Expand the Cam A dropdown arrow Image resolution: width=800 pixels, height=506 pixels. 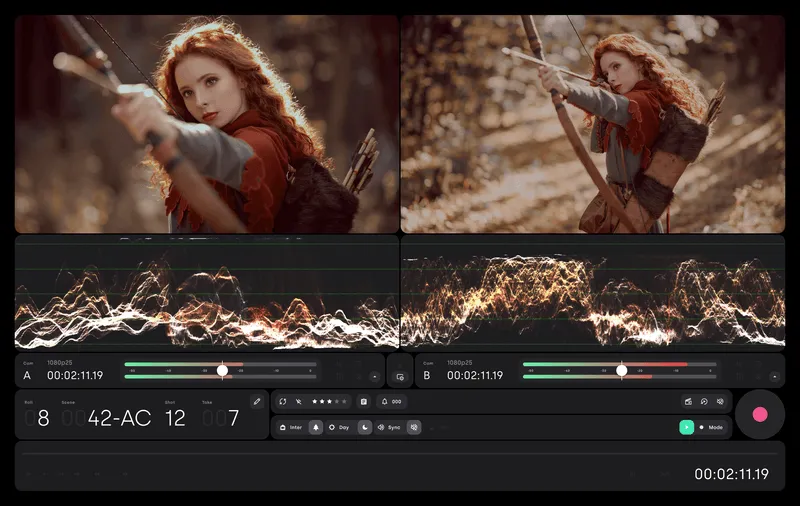click(x=374, y=377)
